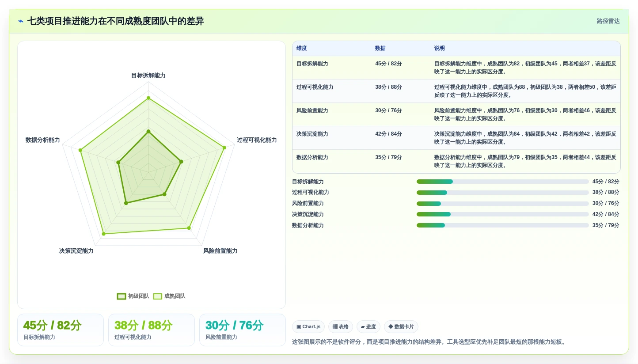638x364 pixels.
Task: Click 风险前置能力 progress bar
Action: click(x=503, y=204)
